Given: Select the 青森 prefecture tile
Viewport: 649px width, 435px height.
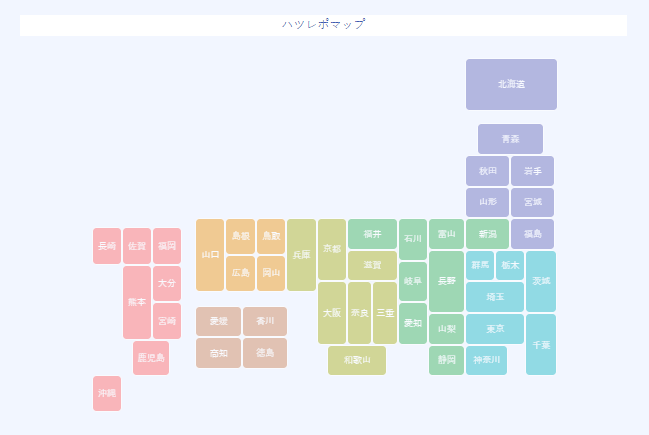Looking at the screenshot, I should click(x=510, y=139).
